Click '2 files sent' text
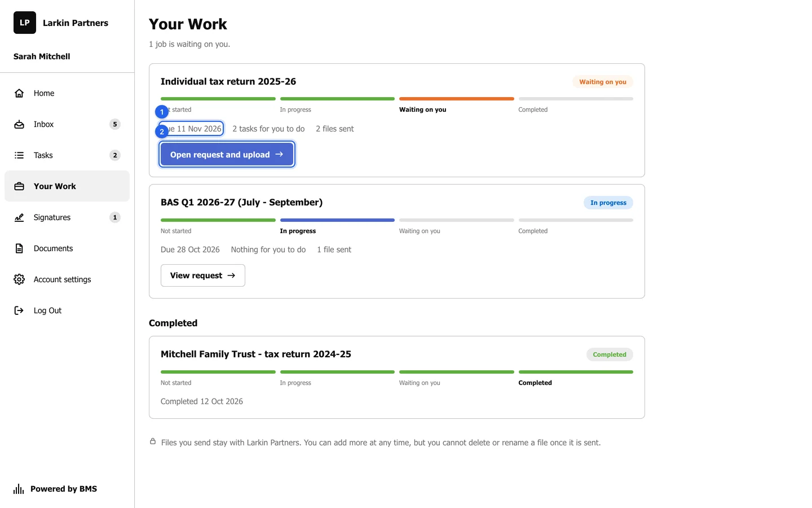 [x=335, y=129]
